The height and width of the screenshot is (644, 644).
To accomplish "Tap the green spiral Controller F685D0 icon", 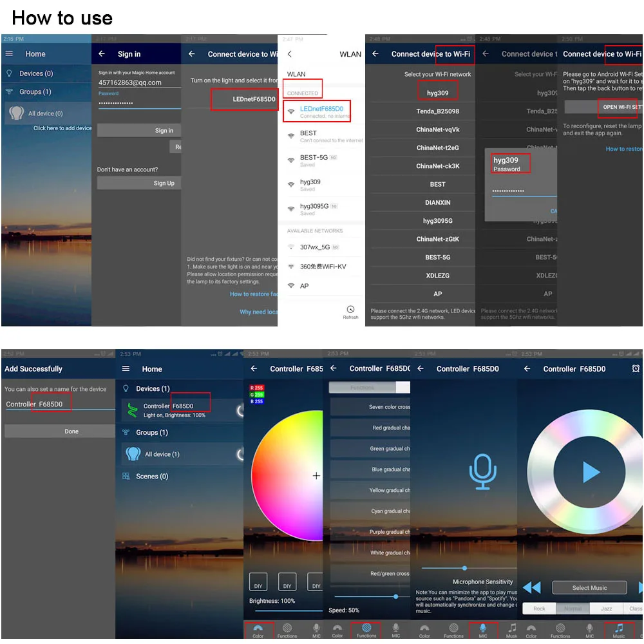I will click(x=132, y=410).
